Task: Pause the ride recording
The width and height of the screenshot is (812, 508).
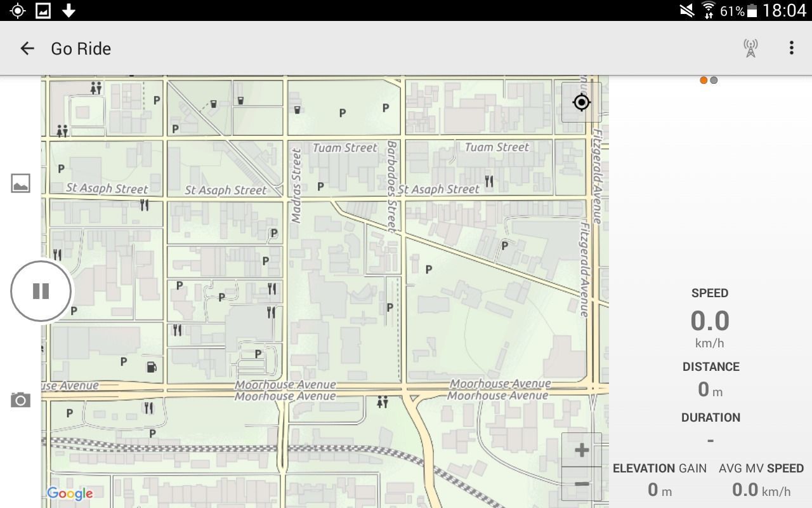Action: pyautogui.click(x=41, y=291)
